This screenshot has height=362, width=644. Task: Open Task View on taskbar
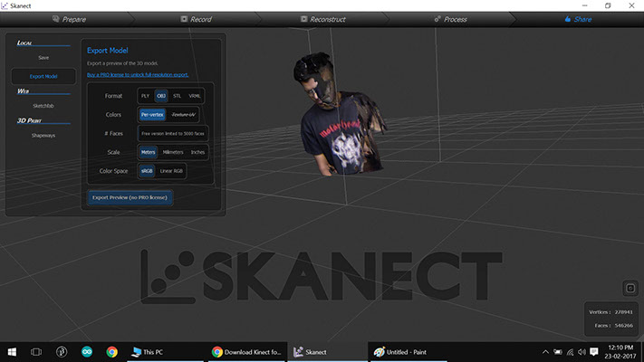(36, 352)
